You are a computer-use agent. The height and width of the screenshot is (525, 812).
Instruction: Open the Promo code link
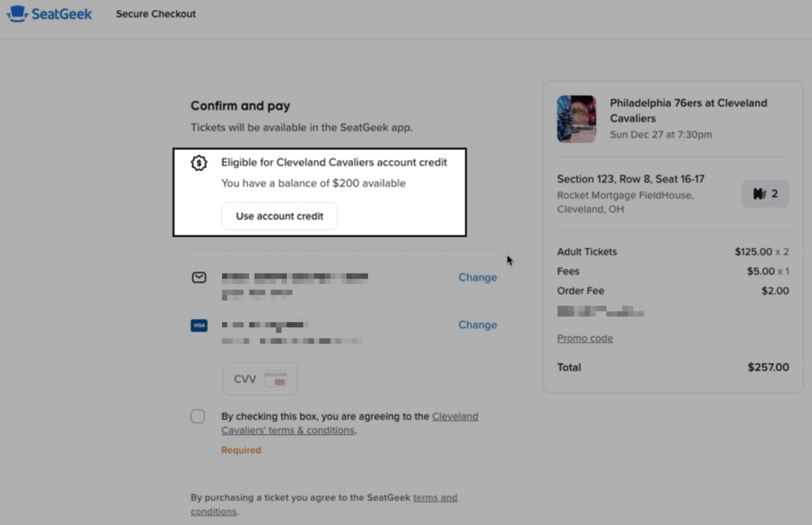click(x=585, y=338)
